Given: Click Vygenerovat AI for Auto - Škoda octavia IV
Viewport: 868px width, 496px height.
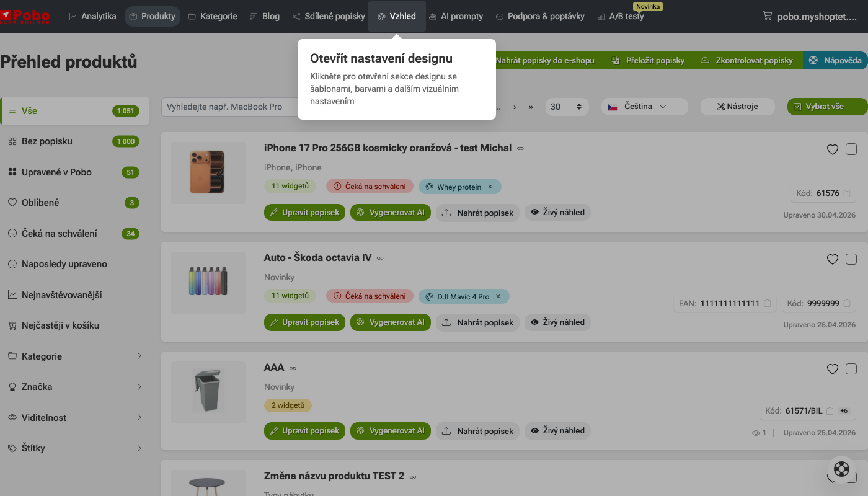Looking at the screenshot, I should pos(391,322).
